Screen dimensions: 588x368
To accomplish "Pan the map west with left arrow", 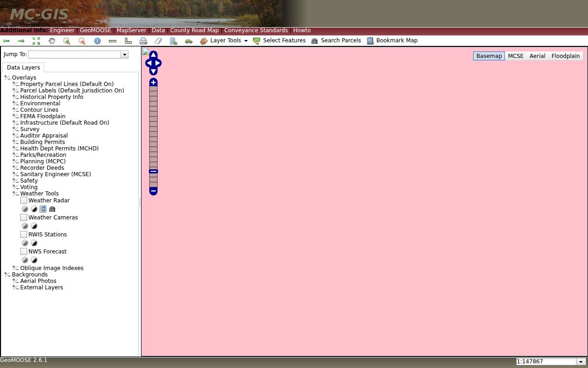I will [149, 63].
